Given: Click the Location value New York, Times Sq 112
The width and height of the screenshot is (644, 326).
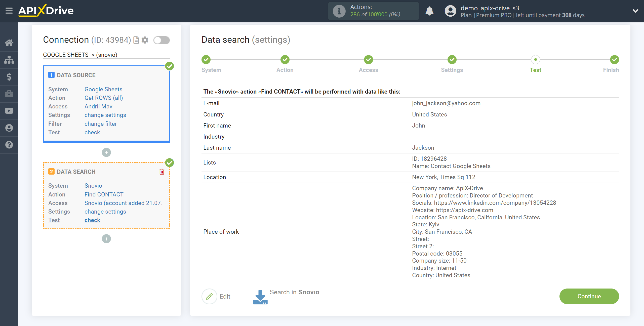Looking at the screenshot, I should click(444, 177).
